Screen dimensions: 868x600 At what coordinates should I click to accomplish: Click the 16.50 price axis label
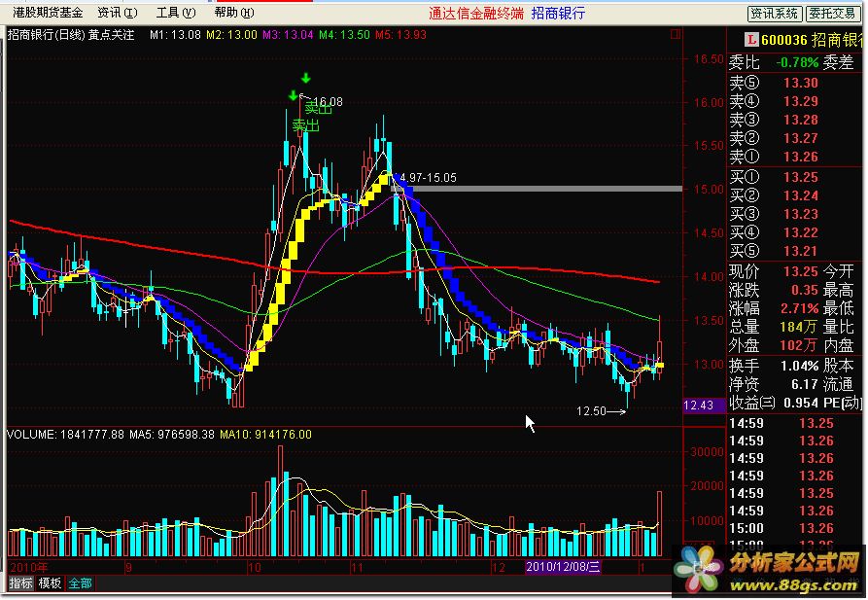[710, 58]
